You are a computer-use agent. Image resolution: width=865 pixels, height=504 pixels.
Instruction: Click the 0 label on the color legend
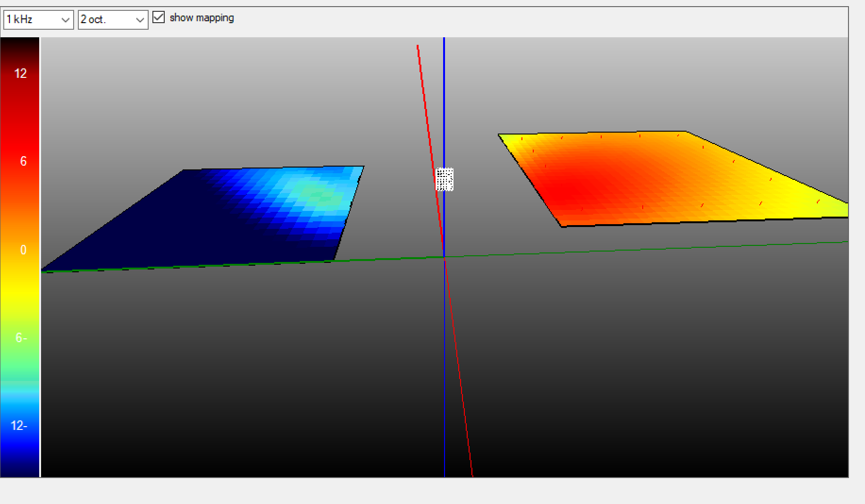pos(23,250)
